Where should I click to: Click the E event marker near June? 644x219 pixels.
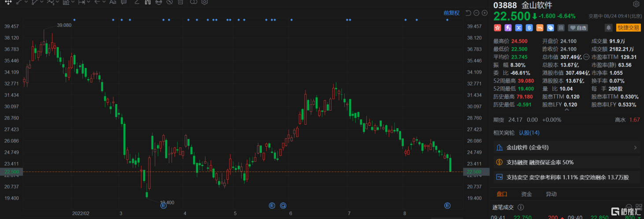272,205
